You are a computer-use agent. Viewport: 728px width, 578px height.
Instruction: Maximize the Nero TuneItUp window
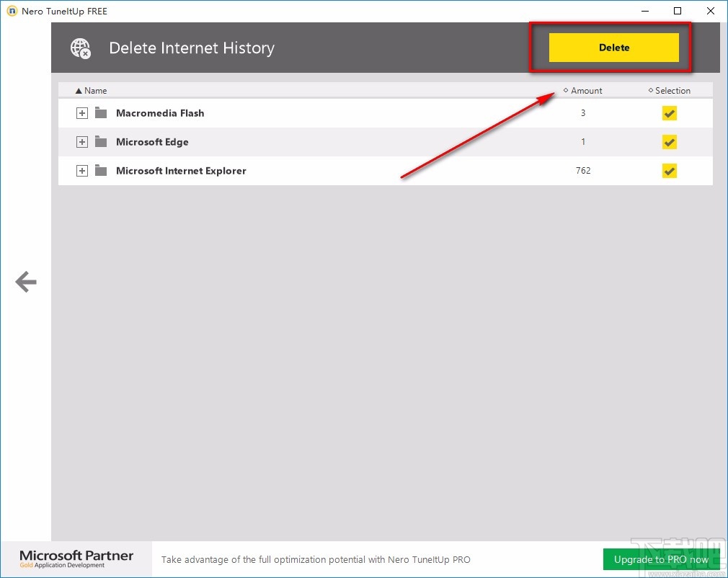(678, 11)
